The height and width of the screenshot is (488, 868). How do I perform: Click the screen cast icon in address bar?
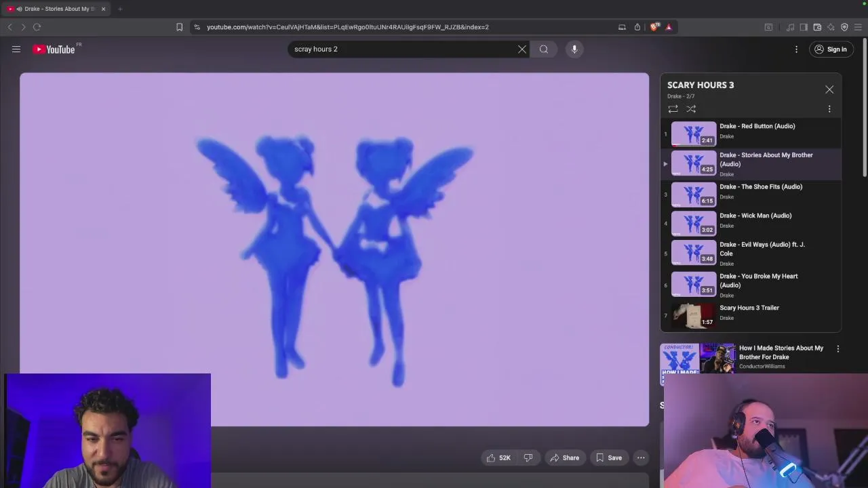click(x=622, y=27)
